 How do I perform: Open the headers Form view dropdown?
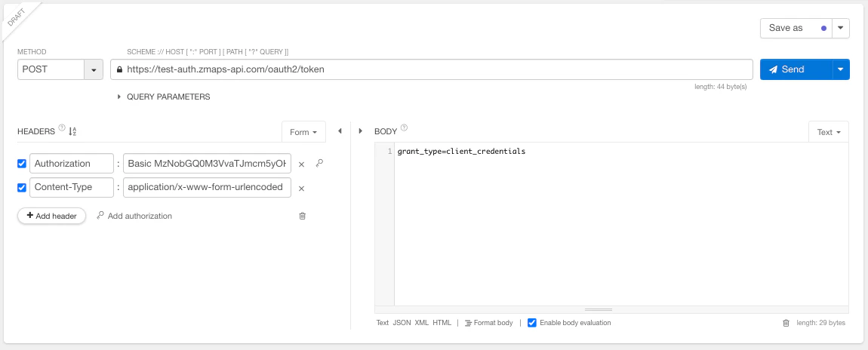[x=303, y=132]
